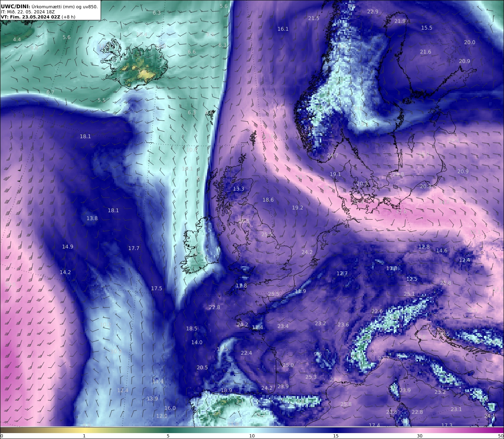
Task: Click colorbar tick label 5
Action: point(168,436)
